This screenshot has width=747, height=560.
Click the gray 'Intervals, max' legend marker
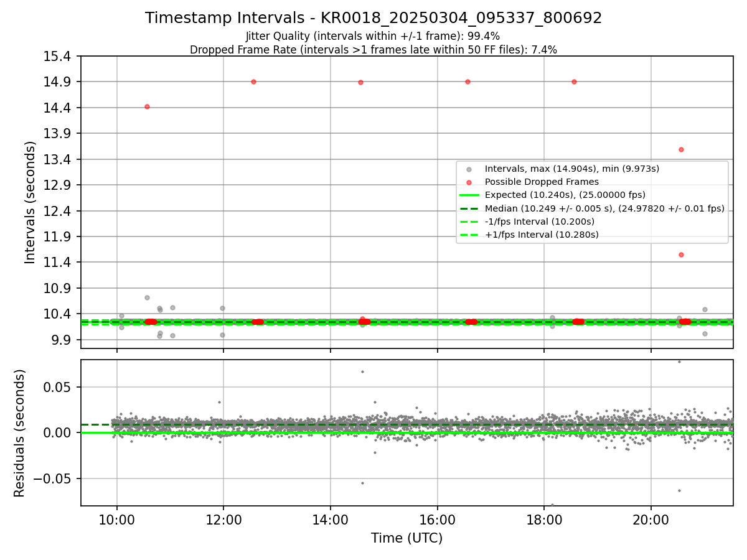pyautogui.click(x=468, y=169)
